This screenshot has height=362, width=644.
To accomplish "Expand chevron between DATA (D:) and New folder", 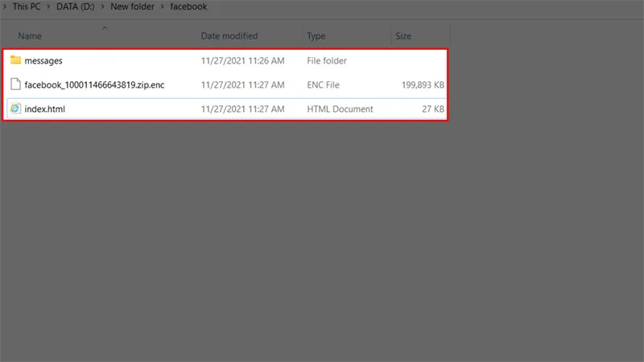I will (105, 6).
